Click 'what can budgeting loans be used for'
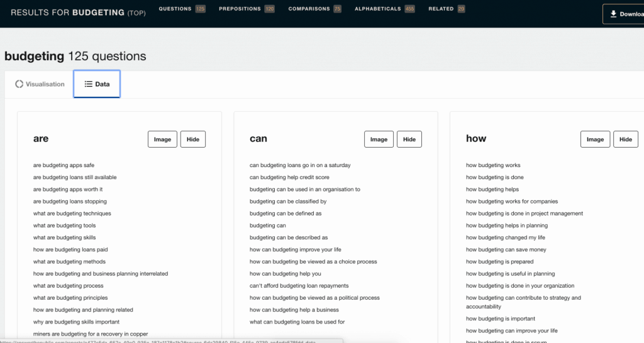Image resolution: width=644 pixels, height=343 pixels. [x=297, y=322]
